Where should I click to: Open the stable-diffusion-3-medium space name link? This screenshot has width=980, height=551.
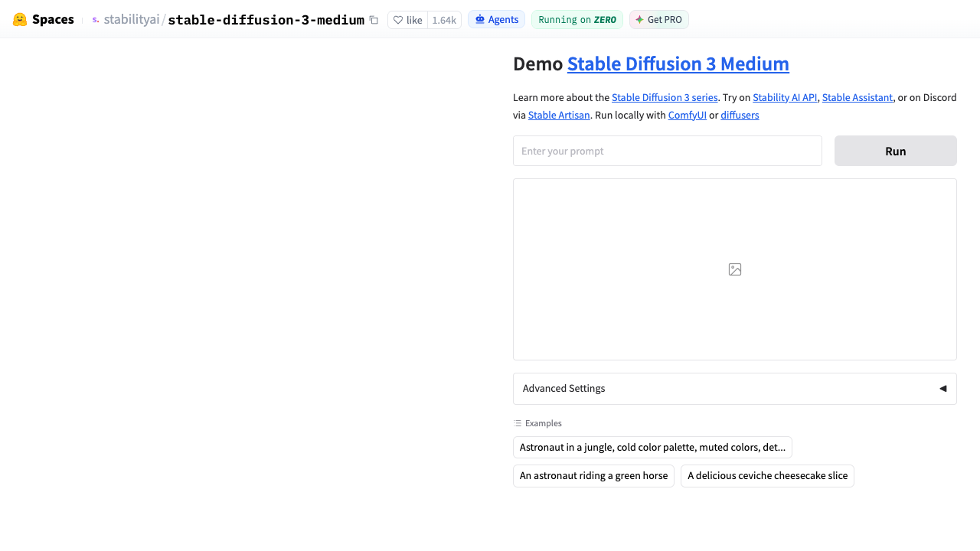click(x=266, y=20)
